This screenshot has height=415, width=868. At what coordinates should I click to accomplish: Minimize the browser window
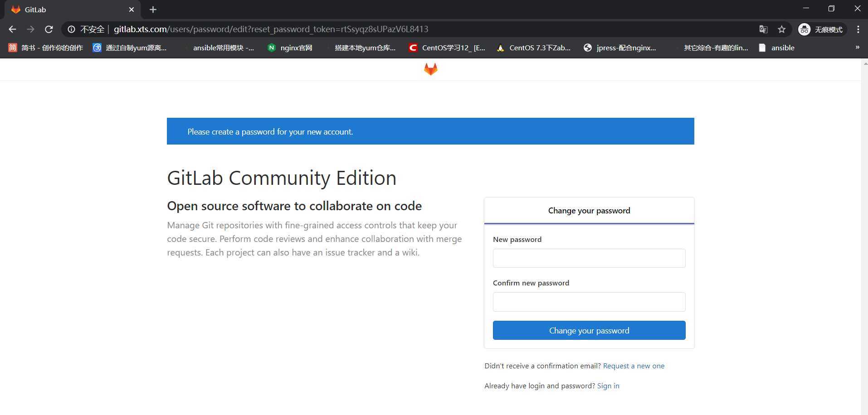click(806, 9)
